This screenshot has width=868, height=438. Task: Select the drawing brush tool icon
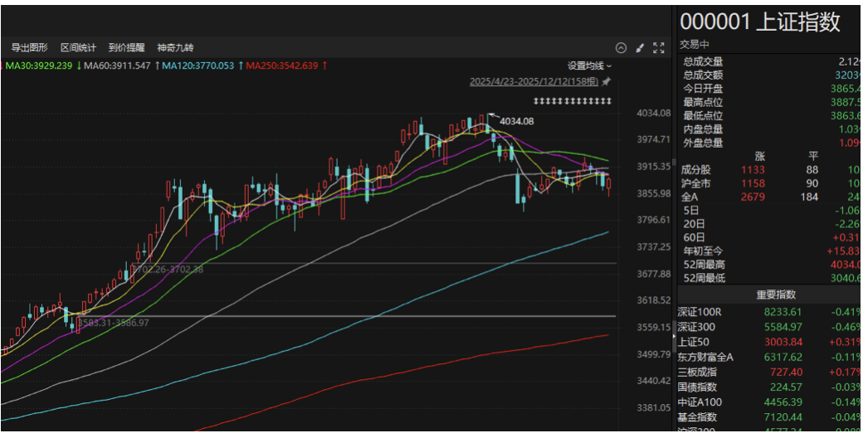(x=640, y=48)
